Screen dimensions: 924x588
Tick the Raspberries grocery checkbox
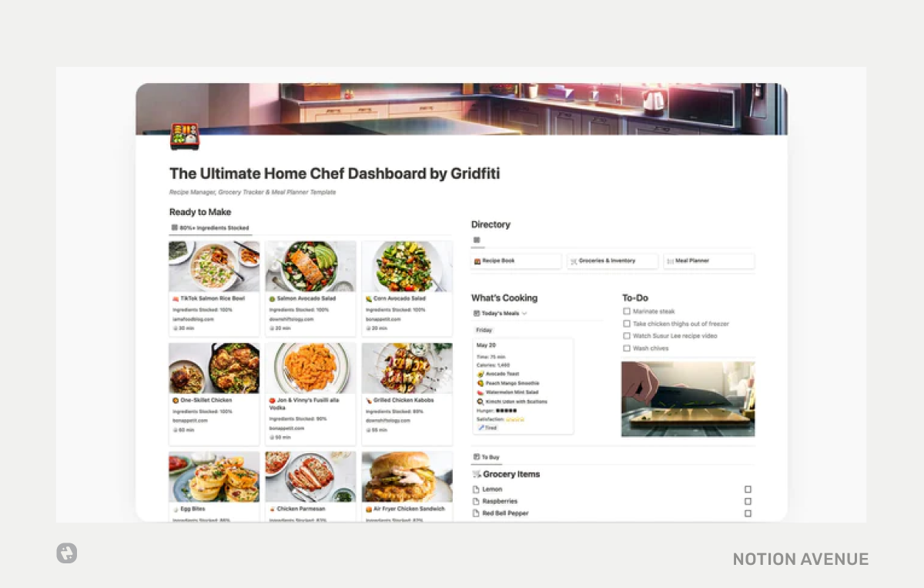tap(748, 501)
